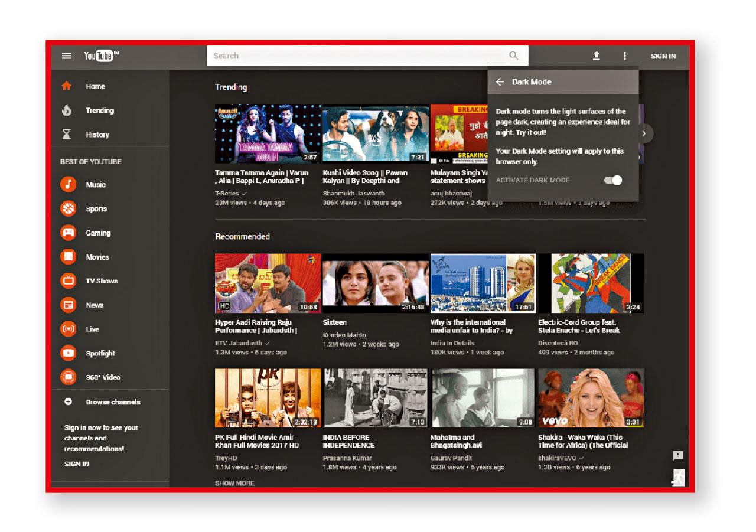Play the PK Full Hindi Movie thumbnail

point(268,398)
